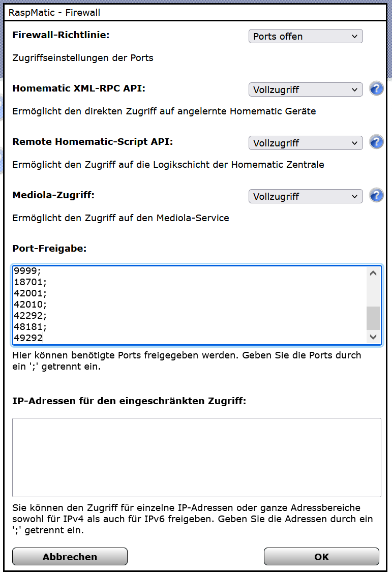Click the port list scroll-up arrow

pyautogui.click(x=373, y=274)
